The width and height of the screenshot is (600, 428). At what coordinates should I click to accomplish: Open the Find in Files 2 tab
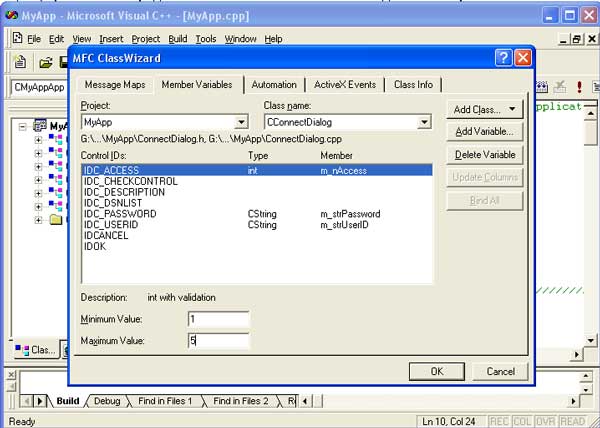tap(241, 401)
